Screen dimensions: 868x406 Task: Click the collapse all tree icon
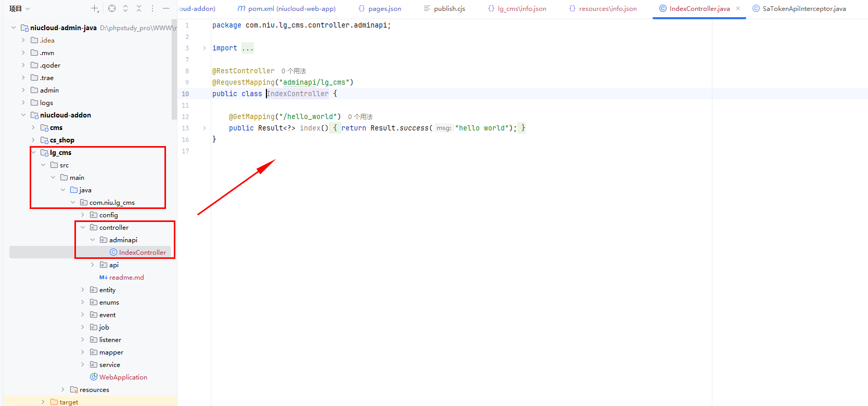139,8
